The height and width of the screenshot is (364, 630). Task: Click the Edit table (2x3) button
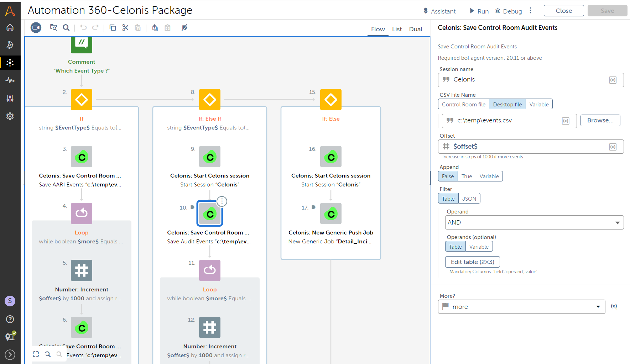tap(472, 262)
